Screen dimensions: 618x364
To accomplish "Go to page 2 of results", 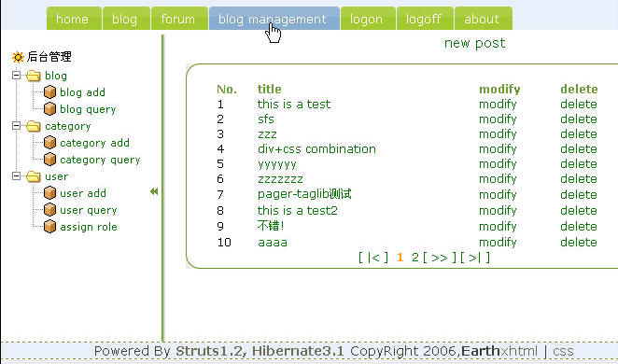I will point(415,258).
